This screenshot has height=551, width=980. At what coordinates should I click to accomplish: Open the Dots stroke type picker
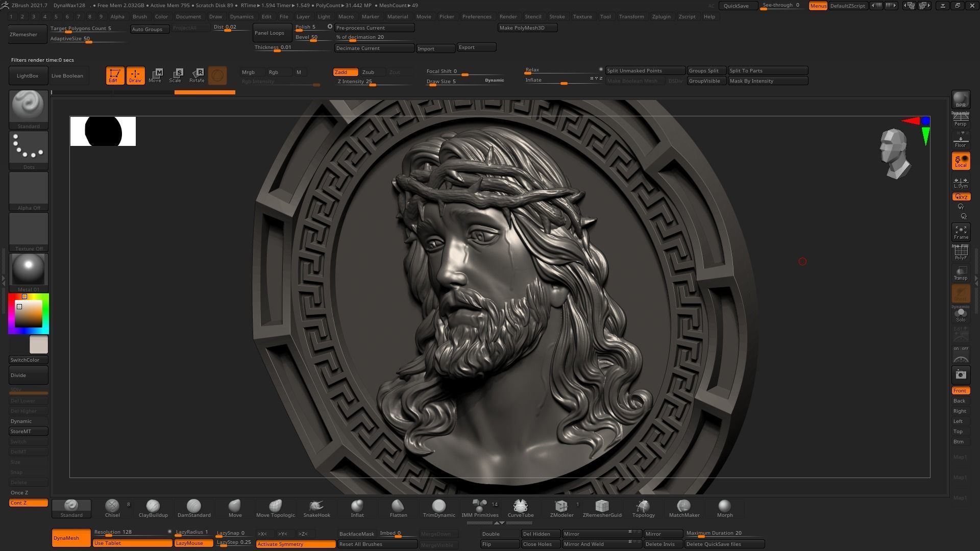click(29, 150)
